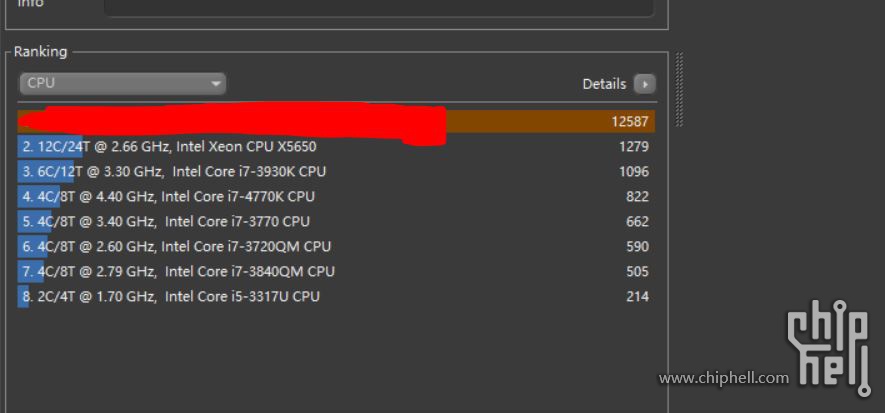The image size is (885, 413).
Task: Open the CPU ranking type dropdown
Action: coord(122,84)
